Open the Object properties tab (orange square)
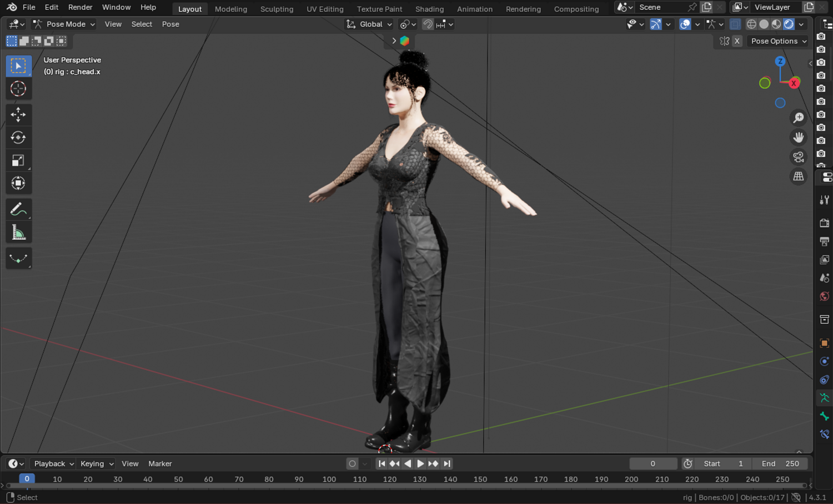This screenshot has width=833, height=504. click(x=825, y=343)
